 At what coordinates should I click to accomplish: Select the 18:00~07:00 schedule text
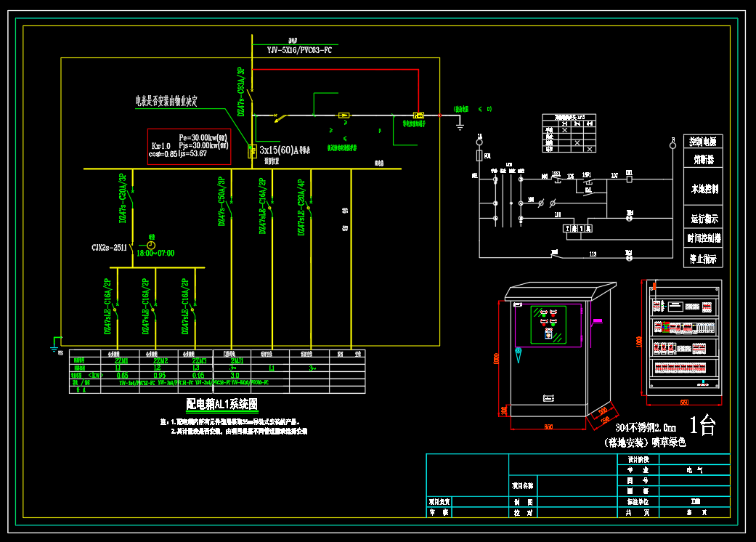(155, 253)
